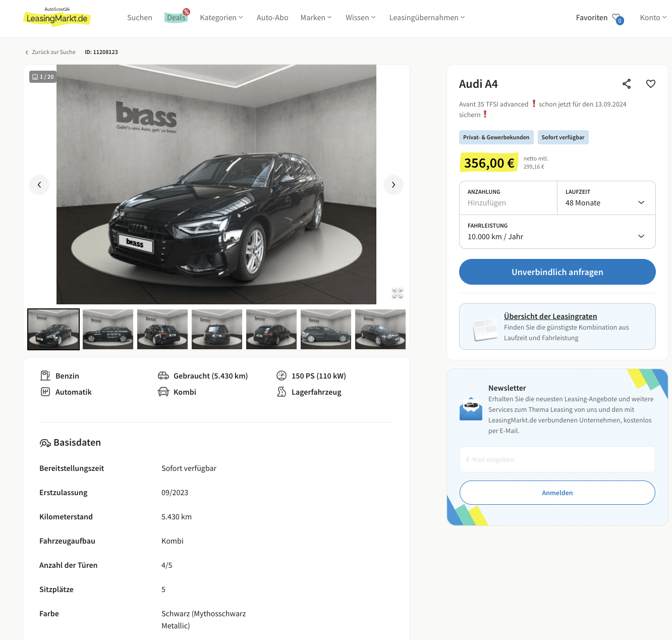Share this Audi A4 listing
Viewport: 672px width, 640px height.
tap(627, 84)
